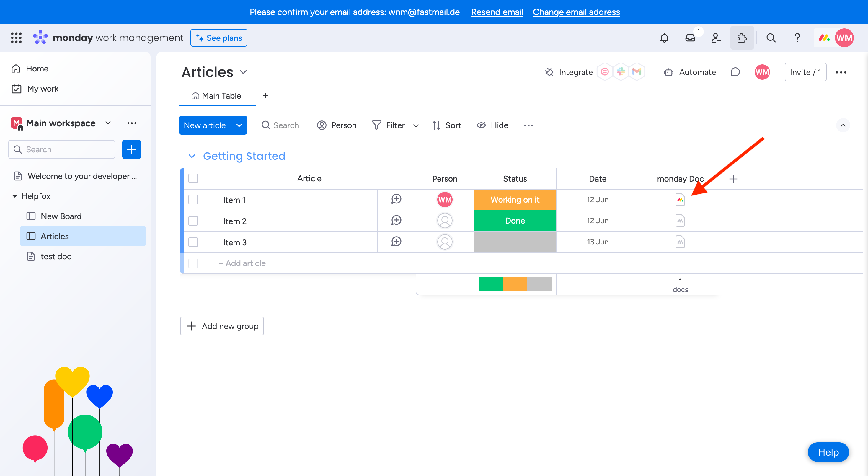Change the Working on it status

pyautogui.click(x=515, y=200)
